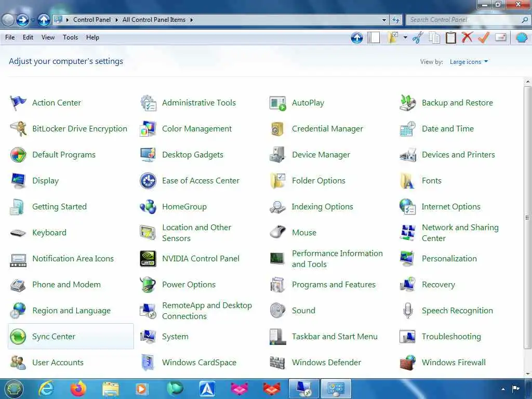The image size is (532, 399).
Task: Open the Fonts folder icon
Action: pos(407,181)
